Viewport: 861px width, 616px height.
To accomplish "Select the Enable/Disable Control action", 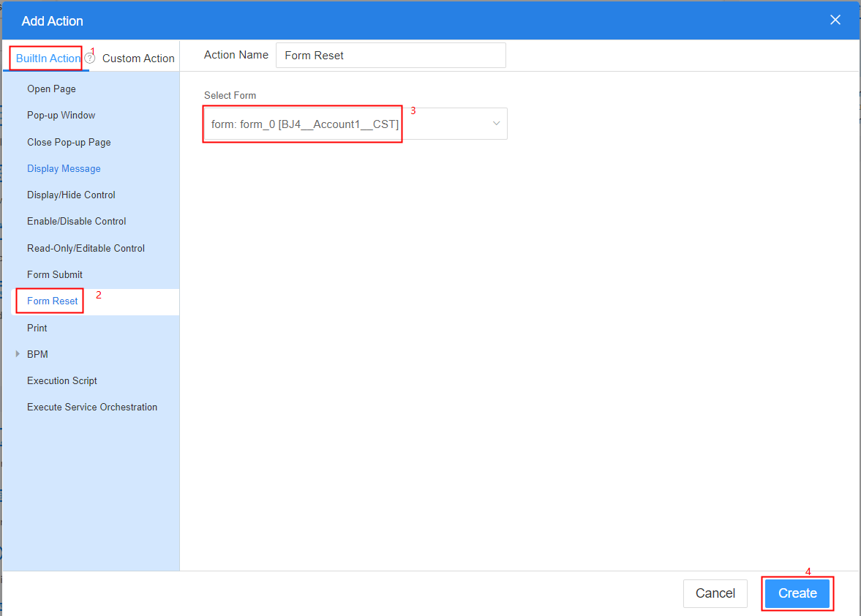I will click(x=76, y=221).
